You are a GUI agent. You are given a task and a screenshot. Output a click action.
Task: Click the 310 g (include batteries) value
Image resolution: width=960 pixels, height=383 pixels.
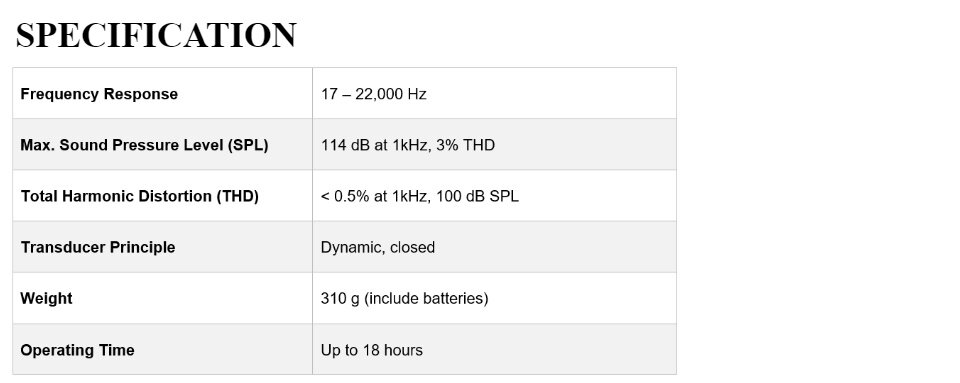[x=405, y=299]
